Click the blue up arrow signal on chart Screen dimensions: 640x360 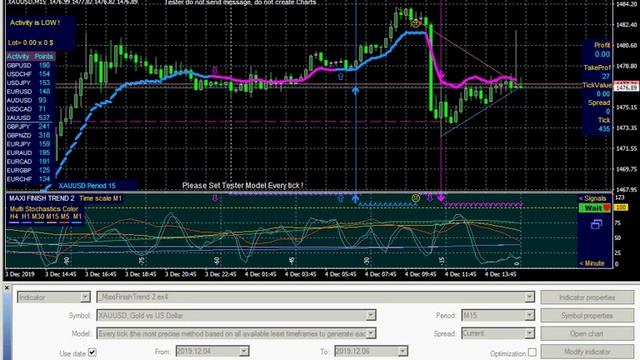pos(356,90)
